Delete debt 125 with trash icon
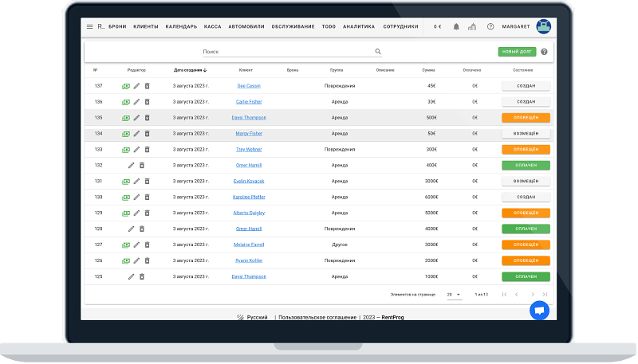The height and width of the screenshot is (364, 638). [x=142, y=276]
